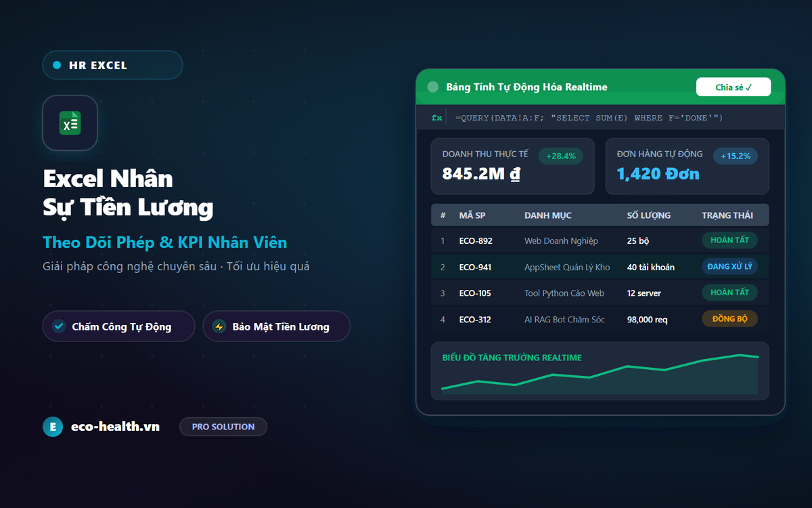This screenshot has height=508, width=812.
Task: Click the TRẠNG THÁI column header
Action: pos(727,215)
